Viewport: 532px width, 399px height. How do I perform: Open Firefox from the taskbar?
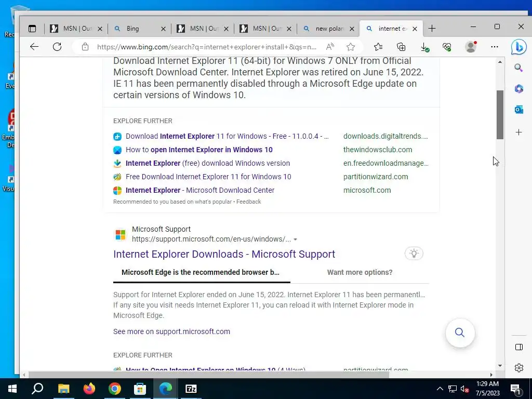(89, 389)
